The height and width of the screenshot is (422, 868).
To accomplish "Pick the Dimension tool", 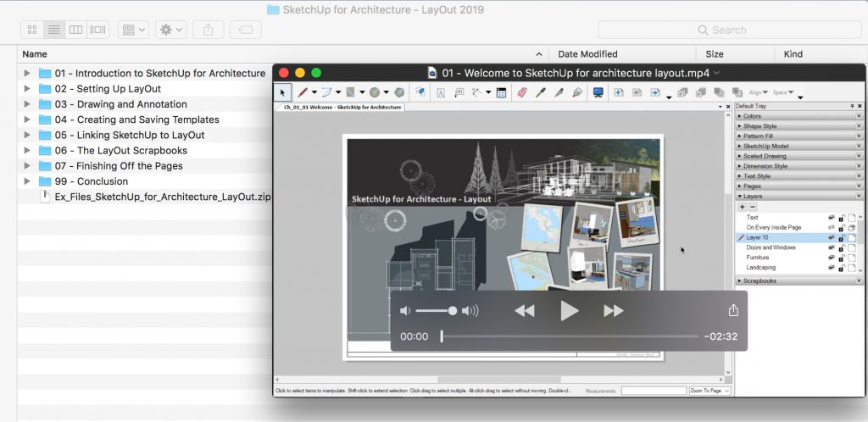I will (476, 92).
